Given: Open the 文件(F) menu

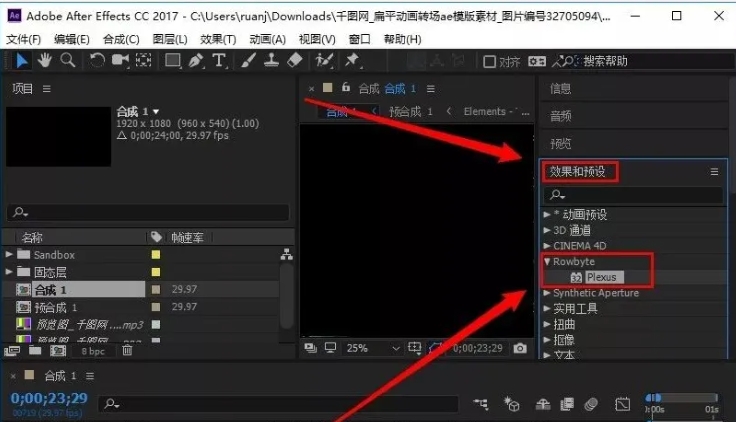Looking at the screenshot, I should pyautogui.click(x=23, y=39).
